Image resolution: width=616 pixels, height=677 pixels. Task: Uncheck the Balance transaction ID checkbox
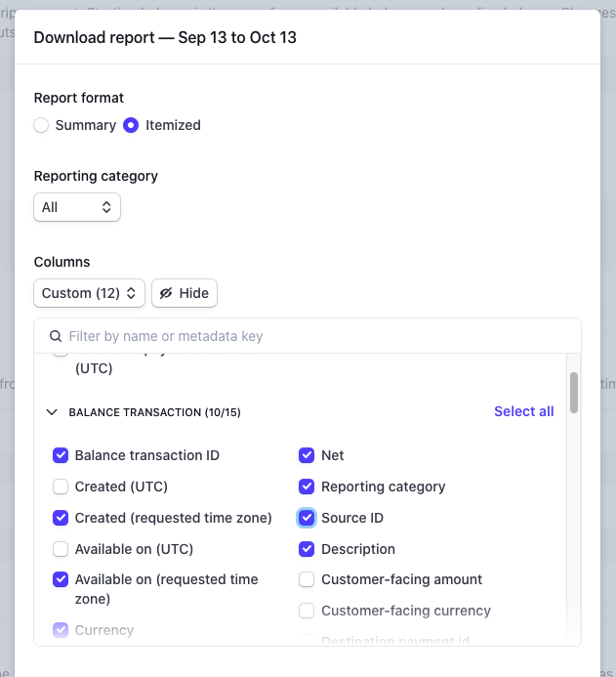click(61, 455)
